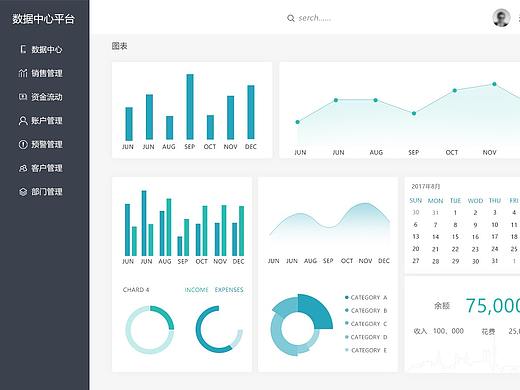Click the 销售管理 chart icon
The image size is (520, 390).
point(23,73)
